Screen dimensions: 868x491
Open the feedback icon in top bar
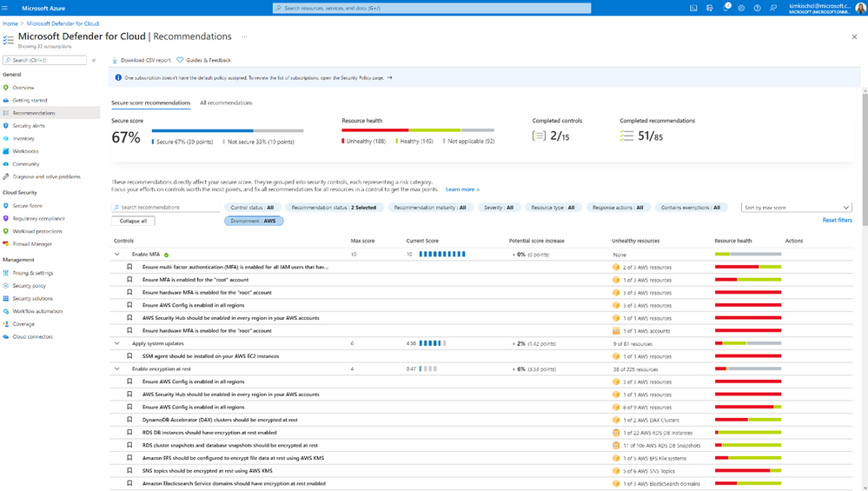tap(773, 9)
